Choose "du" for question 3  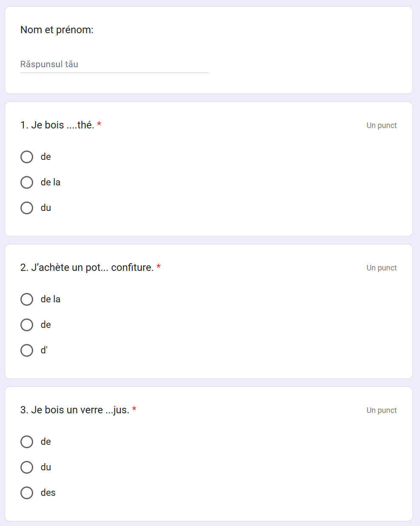(x=27, y=467)
